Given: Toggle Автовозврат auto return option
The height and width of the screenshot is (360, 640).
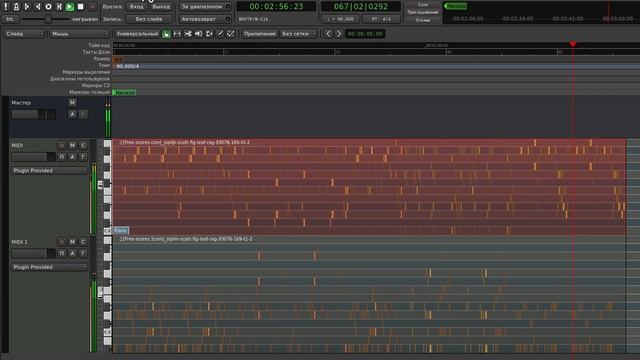Looking at the screenshot, I should click(x=205, y=19).
